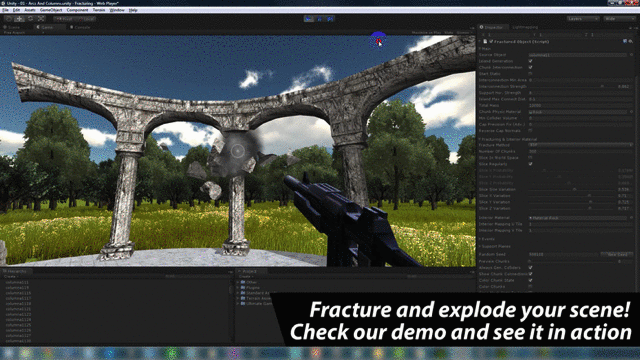Image resolution: width=640 pixels, height=360 pixels.
Task: Toggle the Local handle rotation button
Action: (x=86, y=19)
